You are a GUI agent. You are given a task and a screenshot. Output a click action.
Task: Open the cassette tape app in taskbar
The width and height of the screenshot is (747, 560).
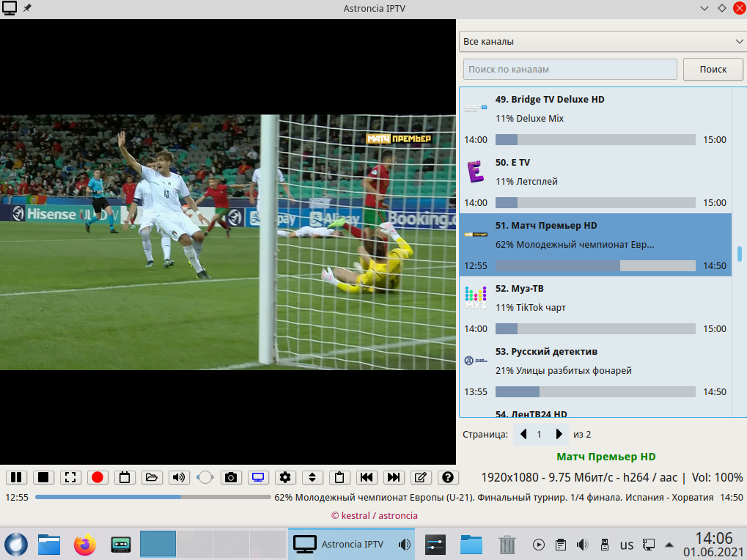point(121,545)
